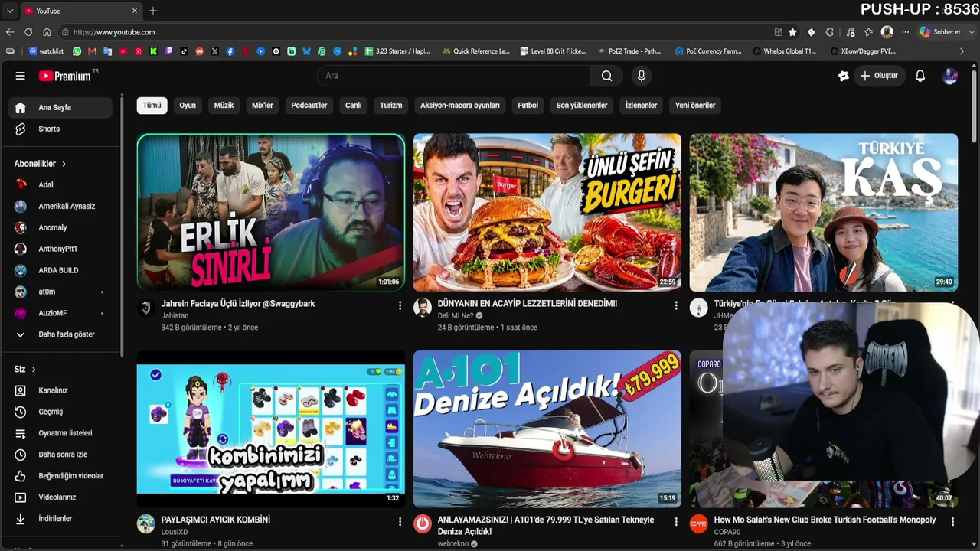
Task: Open Daha sonra izle list
Action: click(61, 455)
